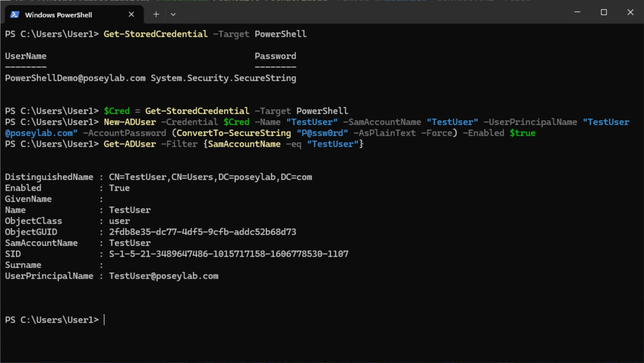The image size is (644, 363).
Task: Place cursor at the active PowerShell prompt
Action: point(104,319)
